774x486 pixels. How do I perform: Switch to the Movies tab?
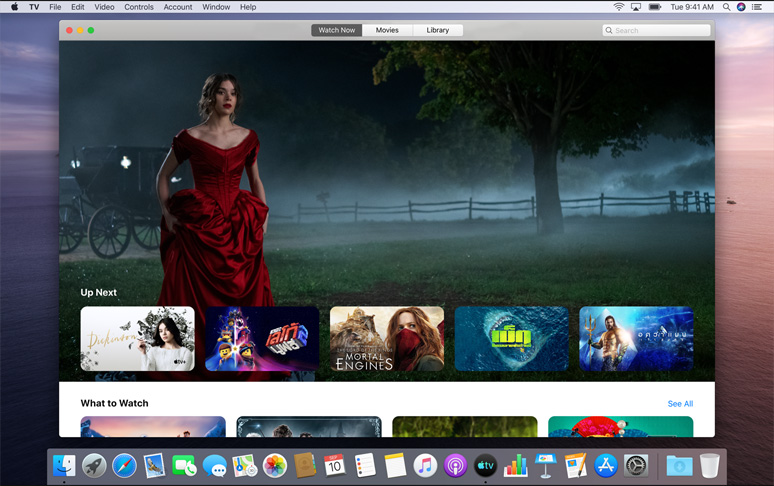(x=387, y=30)
